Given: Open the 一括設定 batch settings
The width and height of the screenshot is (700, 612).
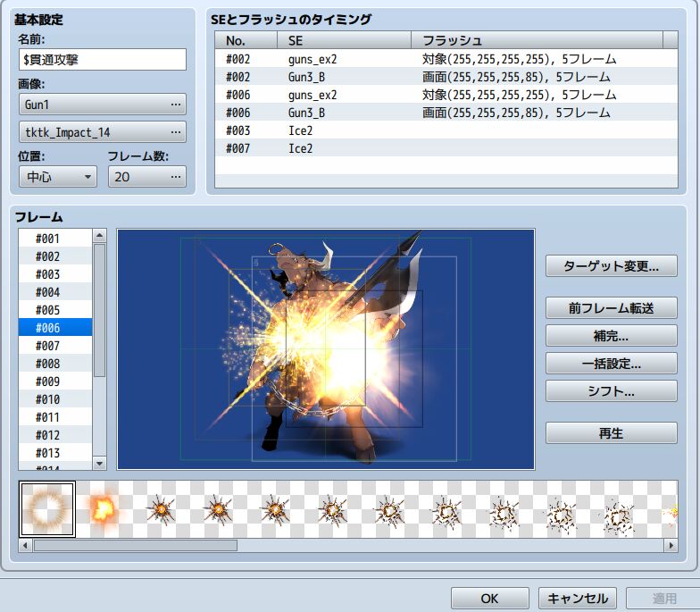Looking at the screenshot, I should coord(611,363).
